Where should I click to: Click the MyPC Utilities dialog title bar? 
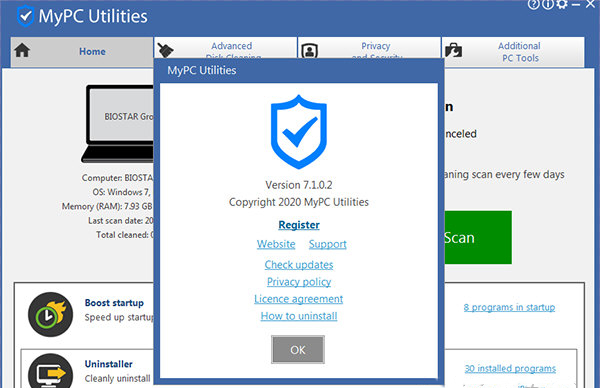(299, 70)
